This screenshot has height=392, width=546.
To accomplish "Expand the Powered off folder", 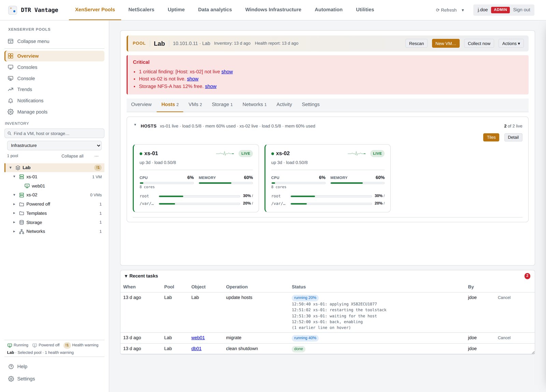I will tap(14, 204).
